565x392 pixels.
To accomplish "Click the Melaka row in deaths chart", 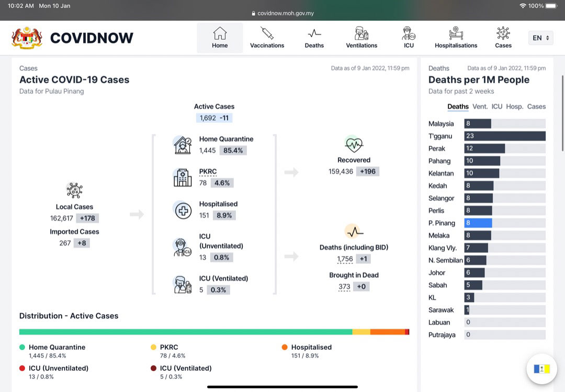I will [487, 235].
